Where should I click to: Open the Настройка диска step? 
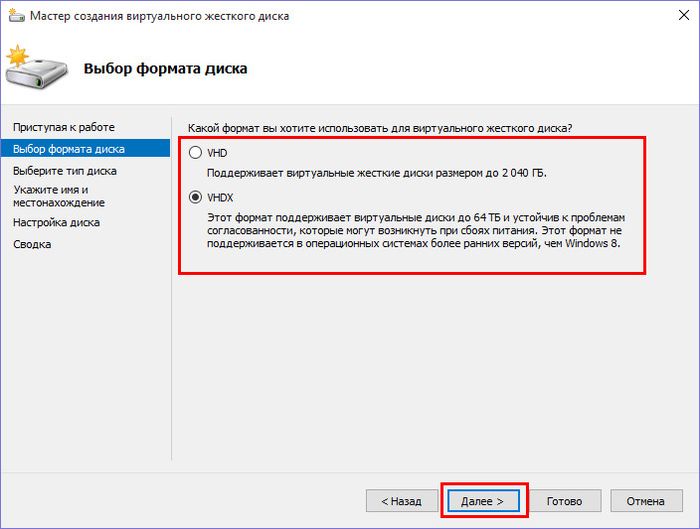click(56, 222)
